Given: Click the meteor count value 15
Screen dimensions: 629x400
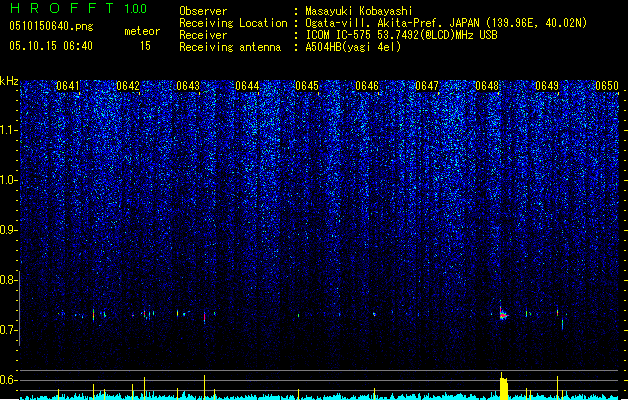Looking at the screenshot, I should point(145,46).
